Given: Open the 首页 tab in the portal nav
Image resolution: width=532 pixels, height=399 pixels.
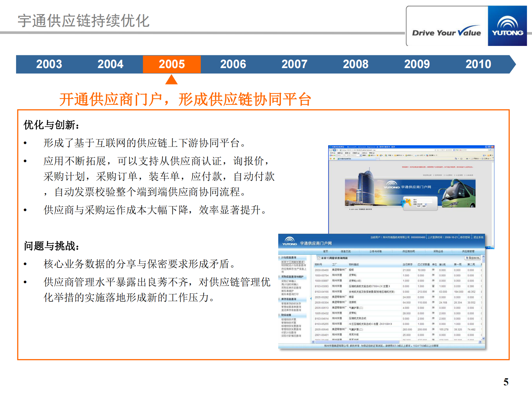Looking at the screenshot, I should [326, 251].
